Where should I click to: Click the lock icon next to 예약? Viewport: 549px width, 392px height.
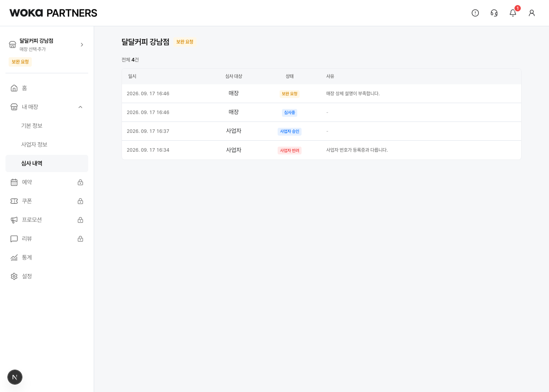[x=80, y=182]
